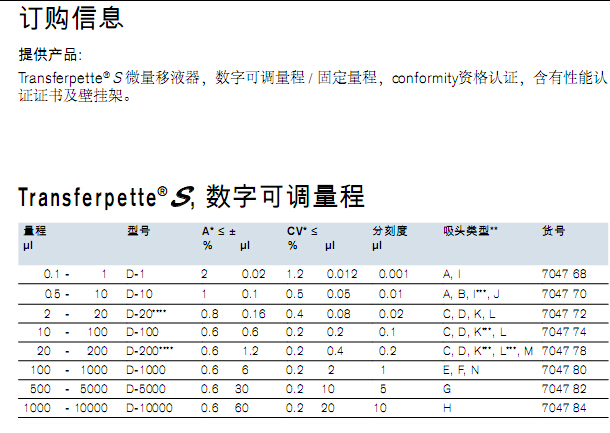610x433 pixels.
Task: Click item number 7047 80
Action: [564, 370]
